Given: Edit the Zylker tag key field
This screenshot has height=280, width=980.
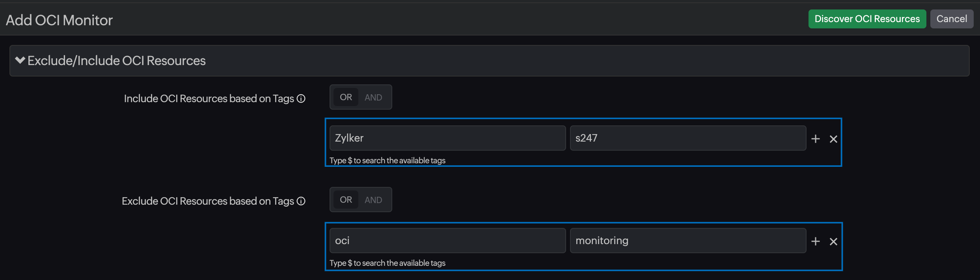Looking at the screenshot, I should point(447,138).
